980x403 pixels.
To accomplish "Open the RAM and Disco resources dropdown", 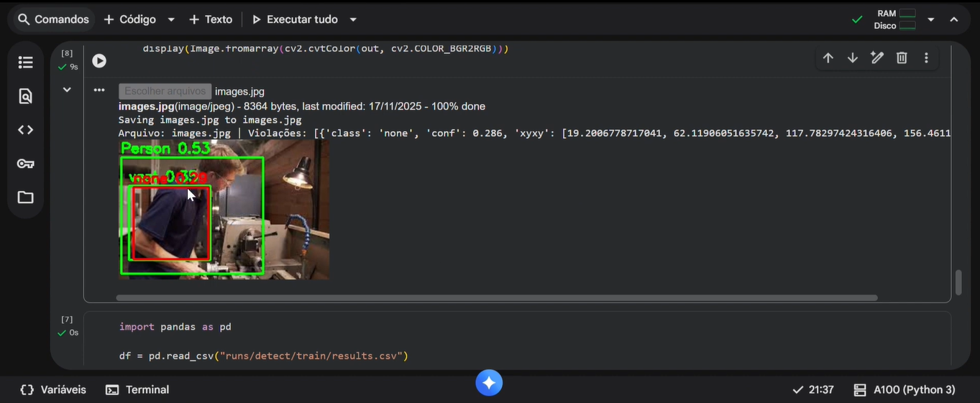I will pos(931,20).
